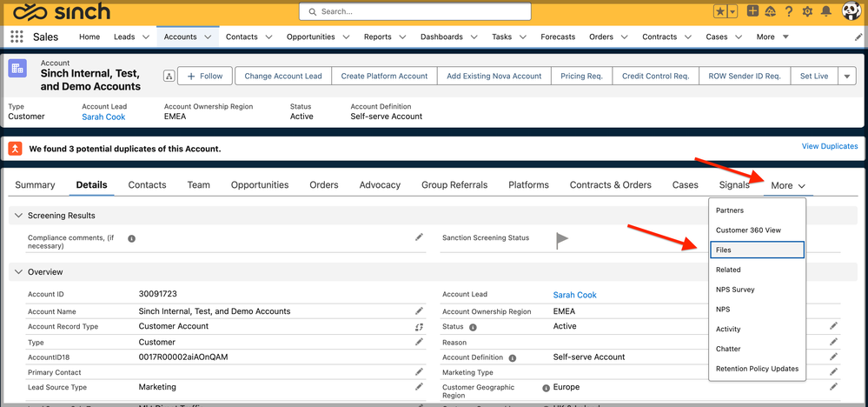Open the Favorites list dropdown arrow
Screen dimensions: 868x407
pyautogui.click(x=733, y=11)
